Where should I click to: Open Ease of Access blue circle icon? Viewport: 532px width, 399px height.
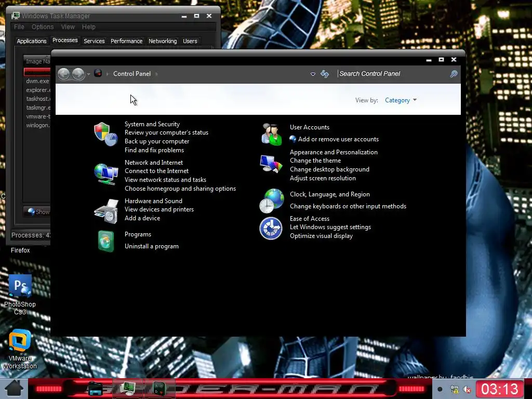click(x=271, y=229)
